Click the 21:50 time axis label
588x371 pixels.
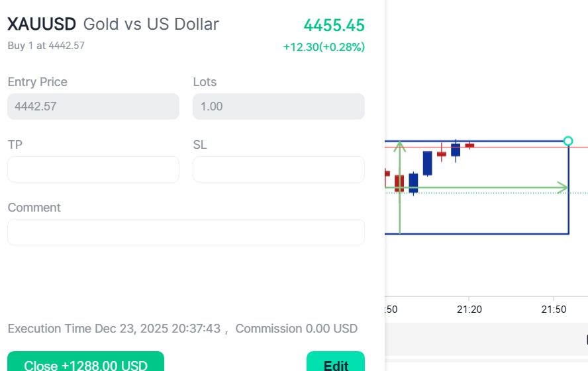554,309
